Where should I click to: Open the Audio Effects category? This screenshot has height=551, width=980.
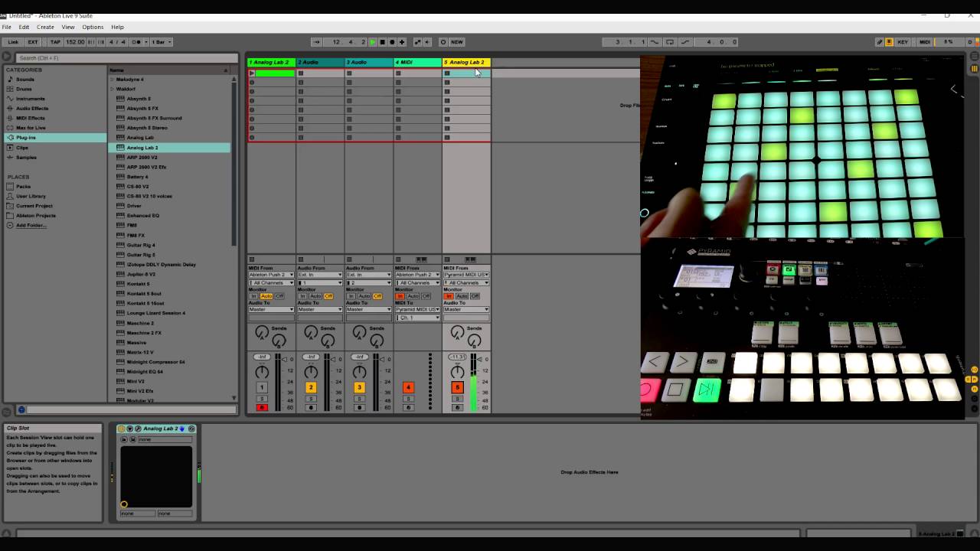click(32, 109)
